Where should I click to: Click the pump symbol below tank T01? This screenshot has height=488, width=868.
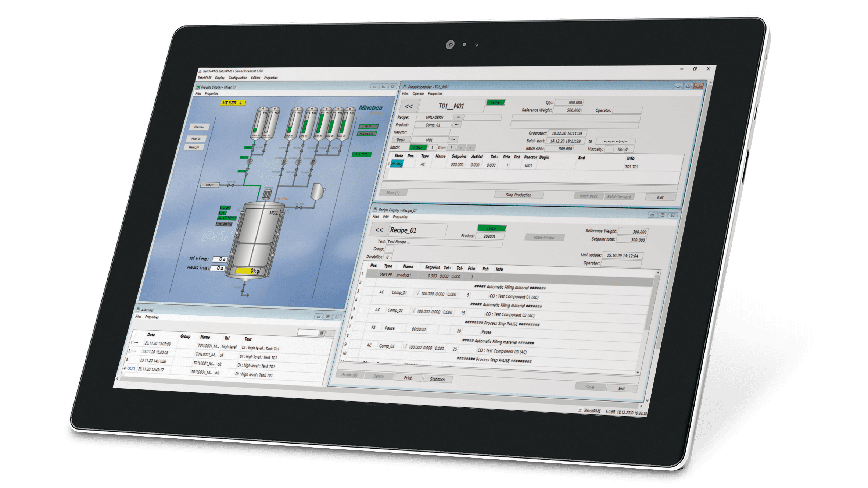click(x=250, y=161)
